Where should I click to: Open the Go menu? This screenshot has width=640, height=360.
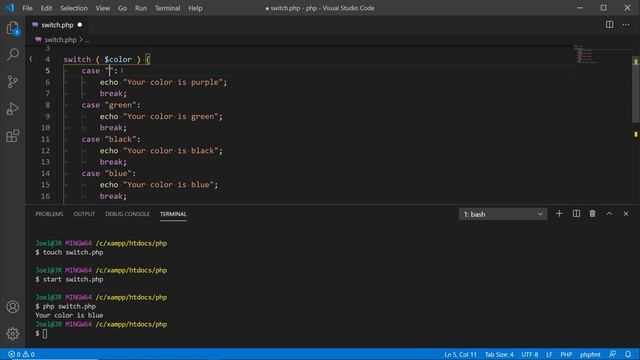122,8
